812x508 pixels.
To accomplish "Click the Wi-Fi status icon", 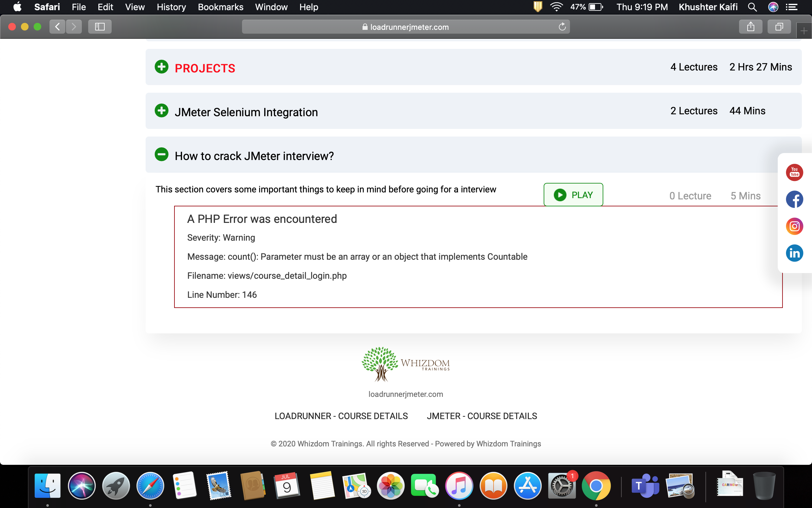I will [556, 7].
